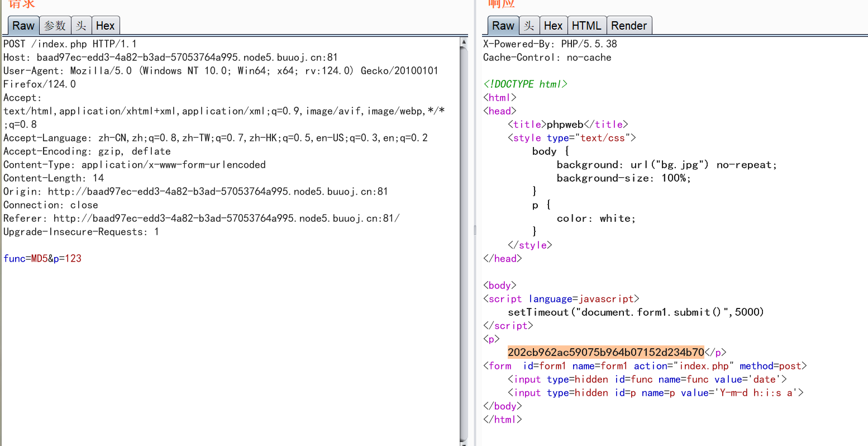This screenshot has height=446, width=868.
Task: Click the Origin header line
Action: (195, 192)
